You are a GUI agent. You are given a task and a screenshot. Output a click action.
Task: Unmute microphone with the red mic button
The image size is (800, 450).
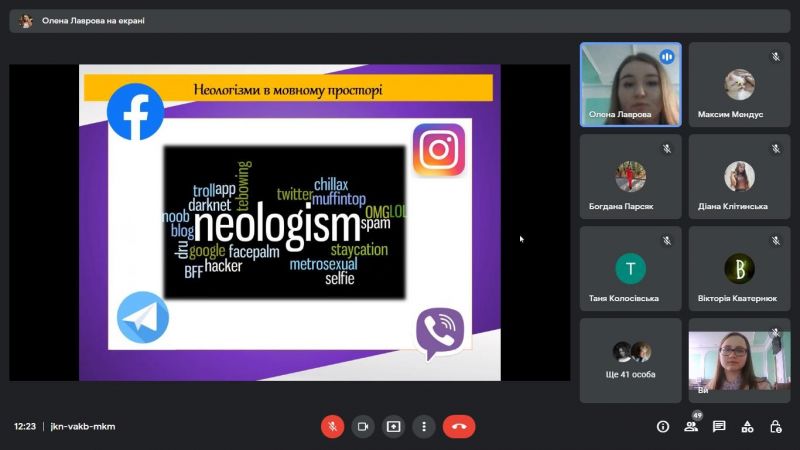coord(332,427)
